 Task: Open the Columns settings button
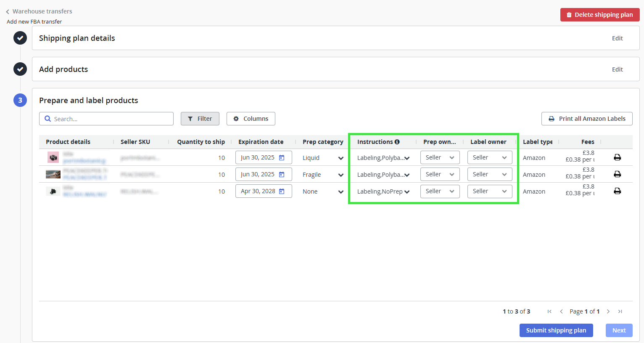(251, 119)
